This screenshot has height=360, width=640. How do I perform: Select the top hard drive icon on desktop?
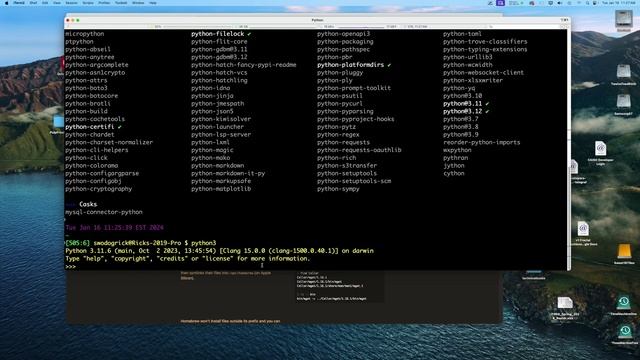click(624, 19)
